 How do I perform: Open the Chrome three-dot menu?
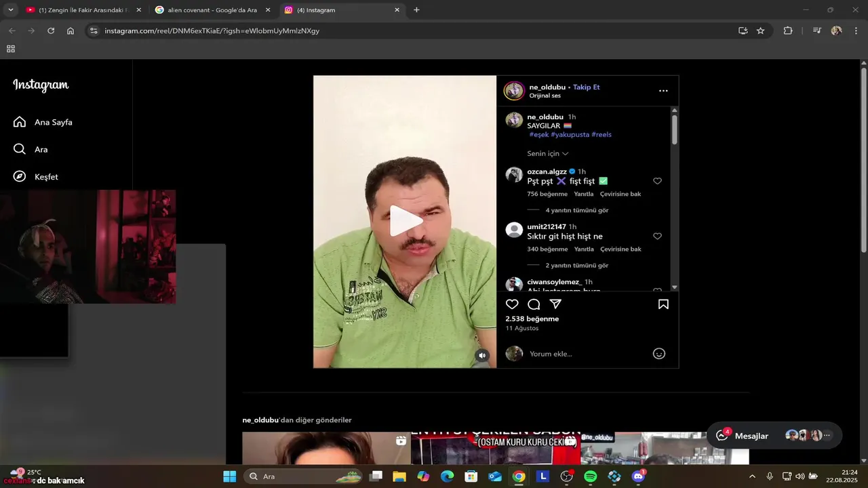click(x=856, y=30)
